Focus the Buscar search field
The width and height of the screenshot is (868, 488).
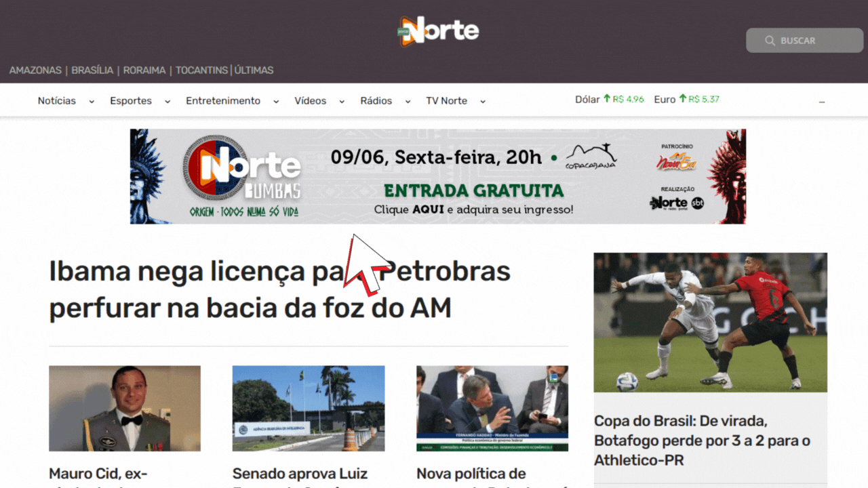pyautogui.click(x=804, y=41)
